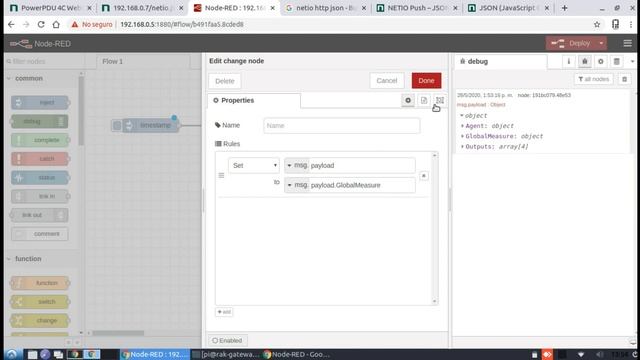Add a new rule
This screenshot has width=640, height=360.
(x=224, y=312)
